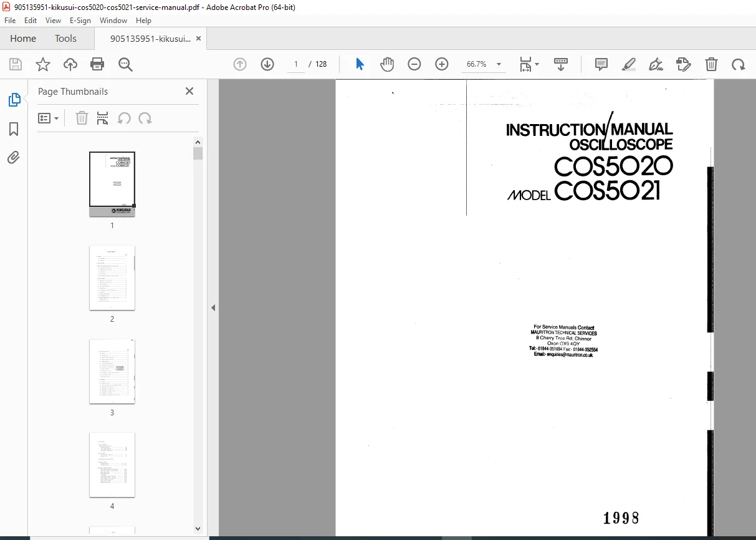Close the Page Thumbnails panel
Viewport: 756px width, 540px height.
pos(189,91)
